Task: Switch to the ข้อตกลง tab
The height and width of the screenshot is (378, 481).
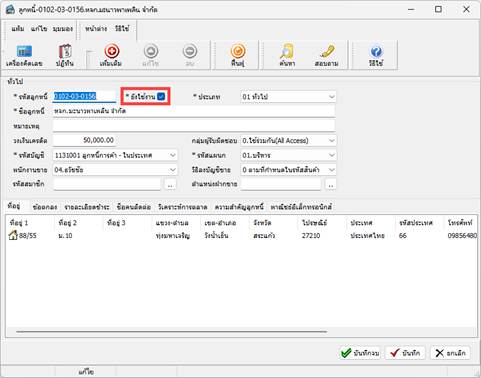Action: (45, 207)
